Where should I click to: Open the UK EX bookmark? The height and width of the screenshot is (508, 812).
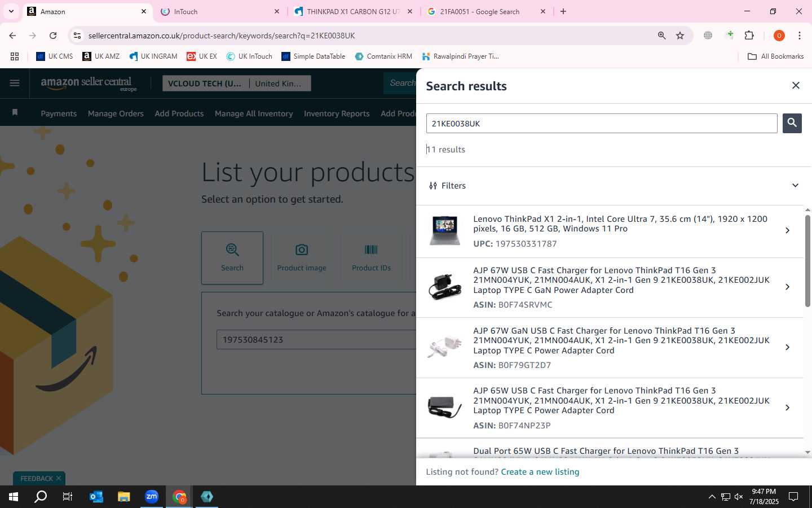(202, 56)
